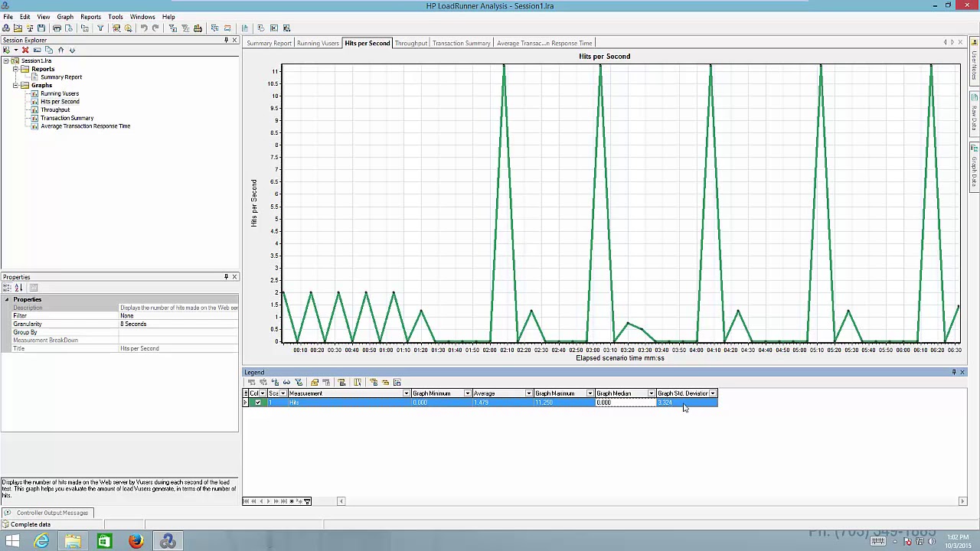Open the Raw Data side panel
The width and height of the screenshot is (980, 551).
pyautogui.click(x=975, y=114)
